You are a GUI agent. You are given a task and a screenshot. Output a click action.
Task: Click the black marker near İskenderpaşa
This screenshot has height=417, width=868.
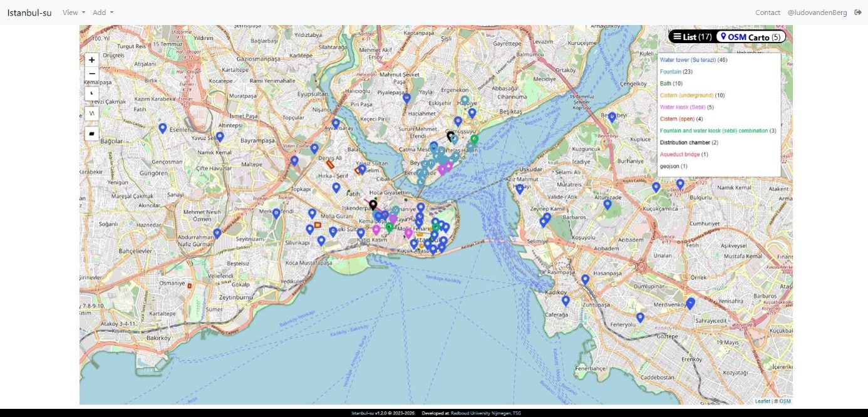click(373, 205)
